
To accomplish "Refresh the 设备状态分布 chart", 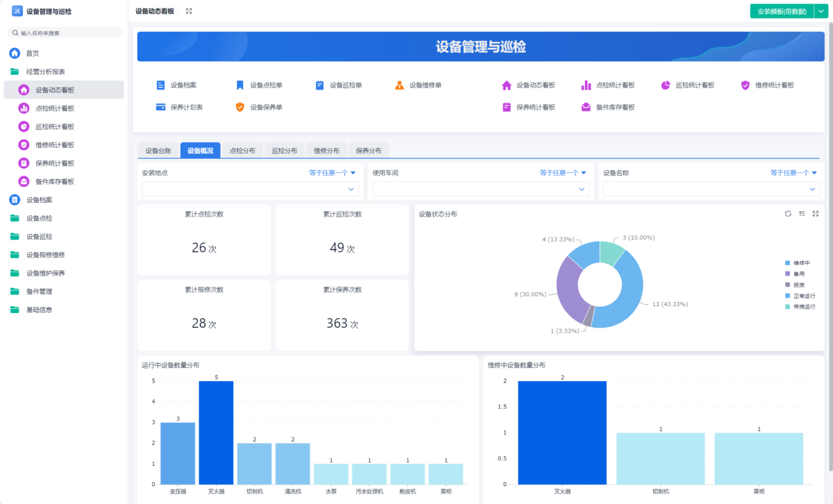I will click(788, 214).
